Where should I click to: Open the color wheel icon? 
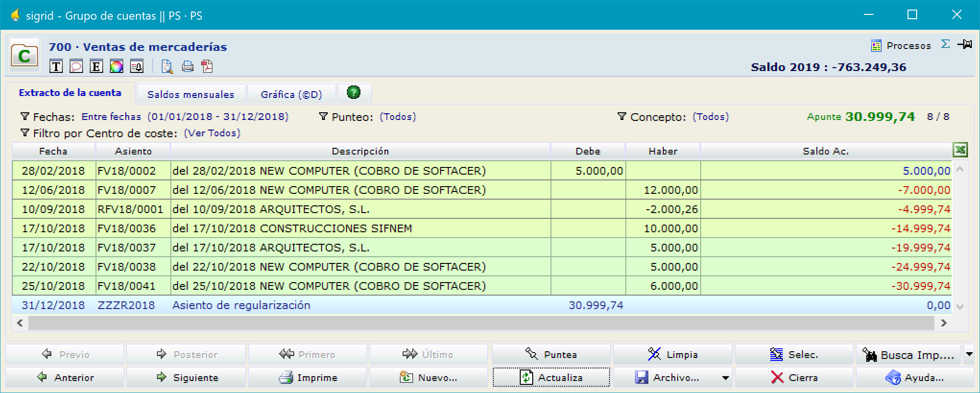click(x=117, y=66)
